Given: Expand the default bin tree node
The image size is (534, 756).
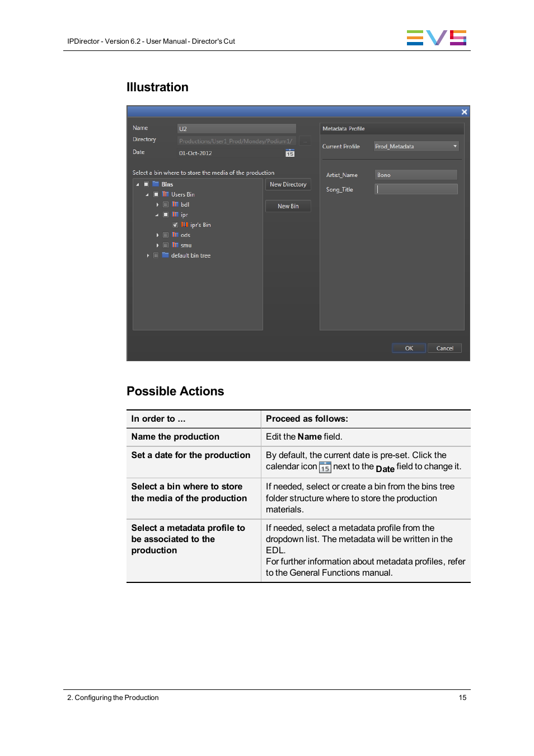Looking at the screenshot, I should pyautogui.click(x=148, y=255).
